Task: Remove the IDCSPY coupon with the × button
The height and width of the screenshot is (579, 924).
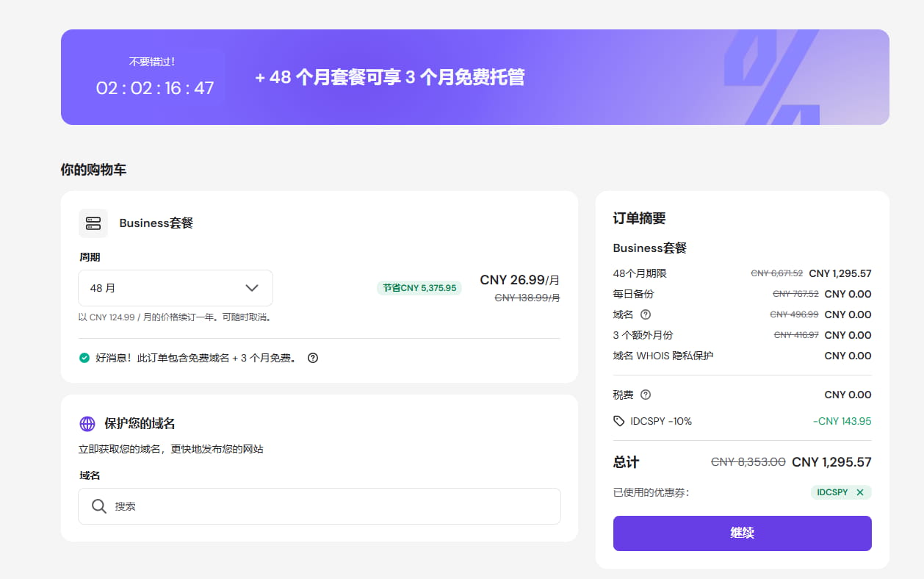Action: pyautogui.click(x=859, y=492)
